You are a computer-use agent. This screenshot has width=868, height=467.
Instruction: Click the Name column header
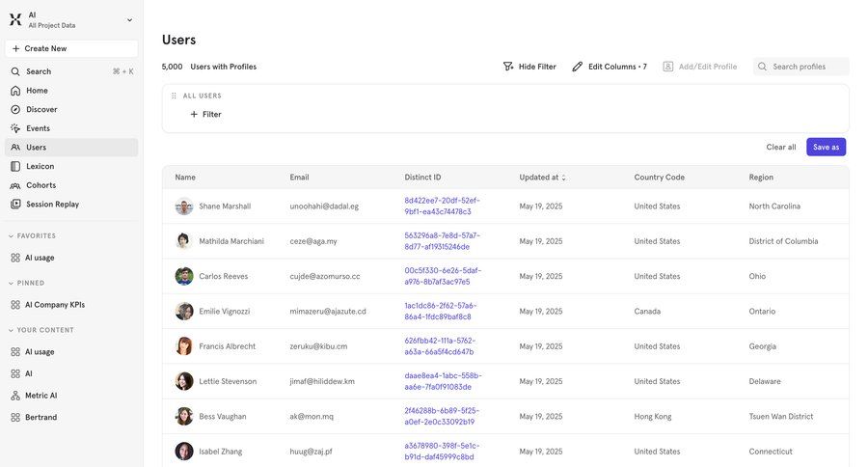(185, 178)
